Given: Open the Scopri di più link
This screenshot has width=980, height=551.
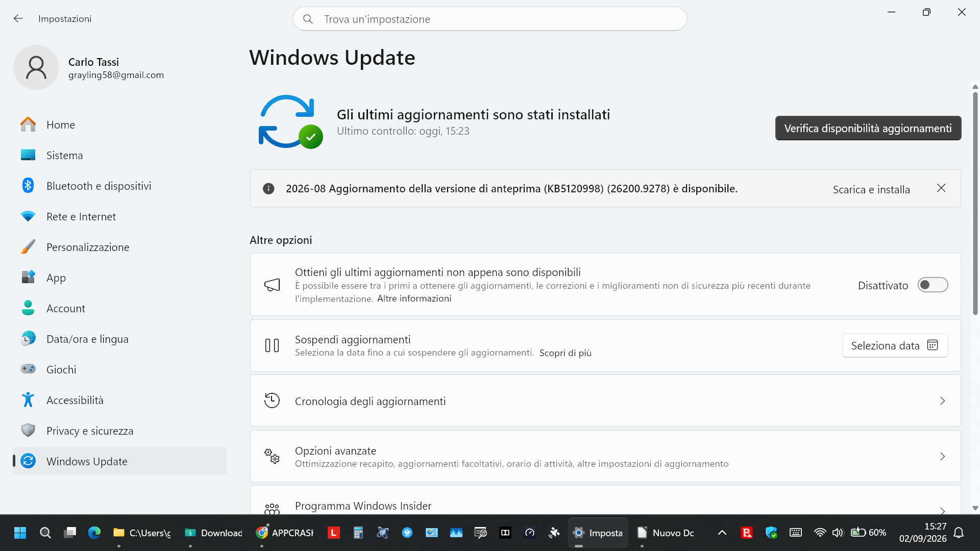Looking at the screenshot, I should tap(565, 353).
